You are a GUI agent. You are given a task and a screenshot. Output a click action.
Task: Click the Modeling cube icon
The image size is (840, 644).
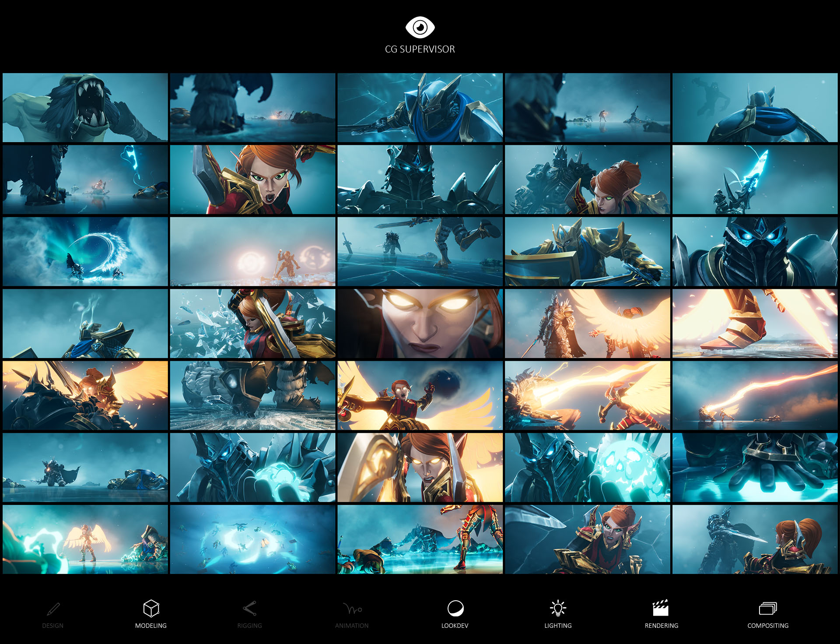[x=151, y=608]
